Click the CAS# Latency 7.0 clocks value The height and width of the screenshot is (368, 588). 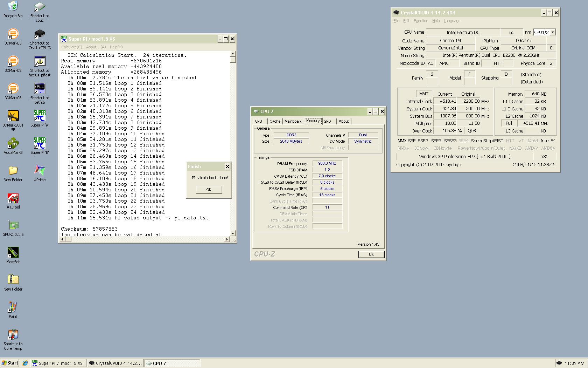(327, 176)
